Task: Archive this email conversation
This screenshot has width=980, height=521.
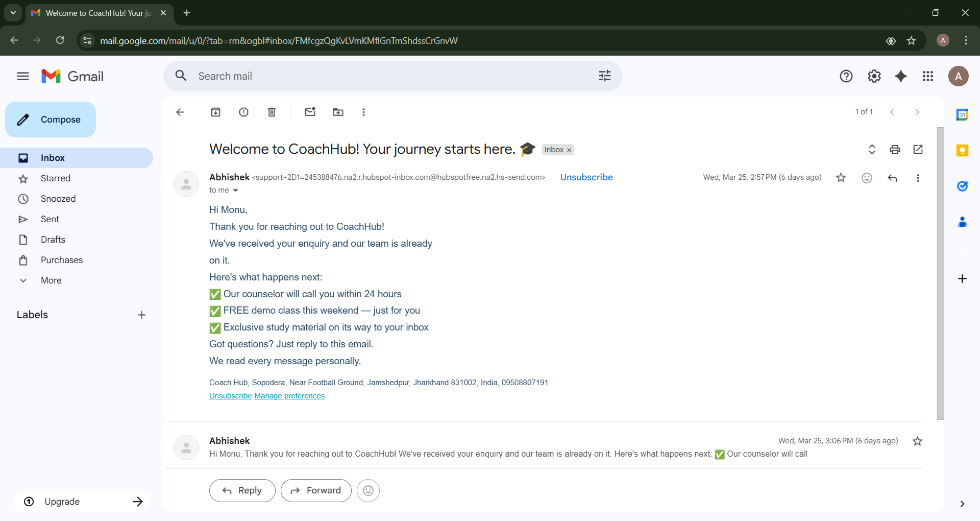Action: [x=215, y=112]
